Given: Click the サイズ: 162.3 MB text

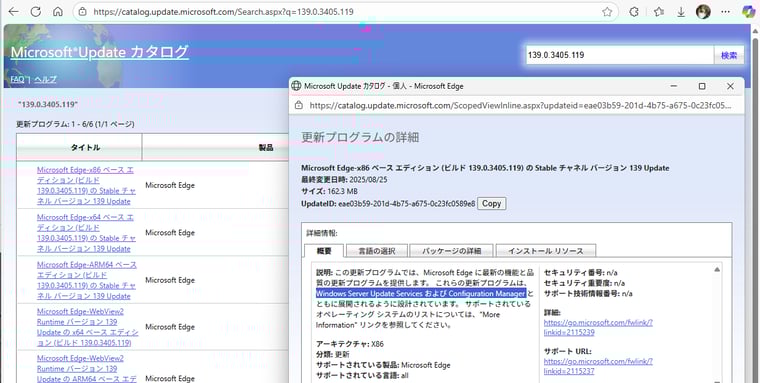Looking at the screenshot, I should (330, 191).
